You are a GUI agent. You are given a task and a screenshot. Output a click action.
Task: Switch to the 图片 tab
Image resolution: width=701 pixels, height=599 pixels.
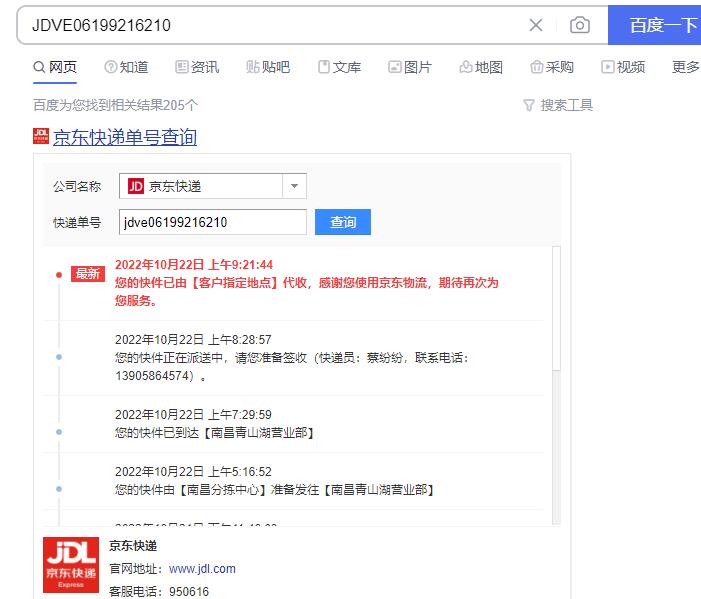pyautogui.click(x=410, y=67)
